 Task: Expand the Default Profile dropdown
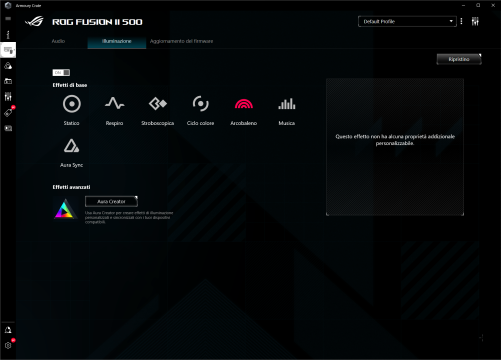click(407, 21)
